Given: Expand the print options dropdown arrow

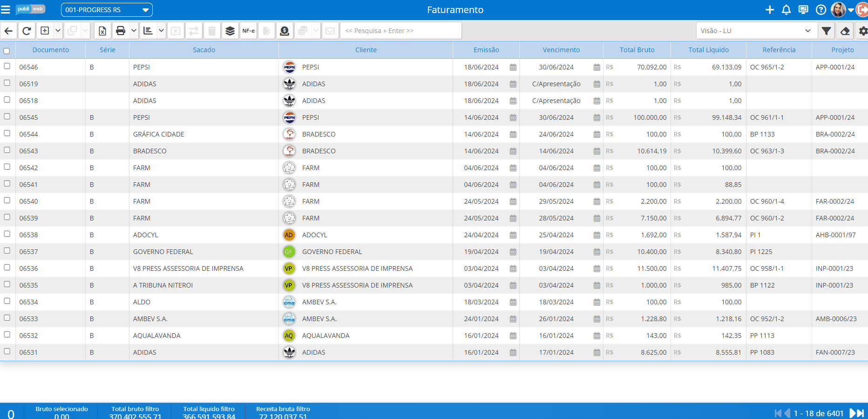Looking at the screenshot, I should pos(134,31).
